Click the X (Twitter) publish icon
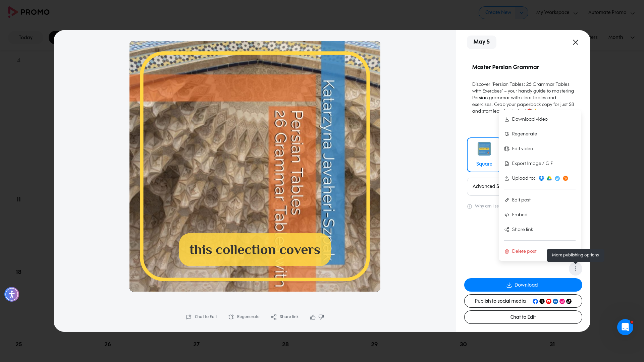644x362 pixels. tap(542, 301)
